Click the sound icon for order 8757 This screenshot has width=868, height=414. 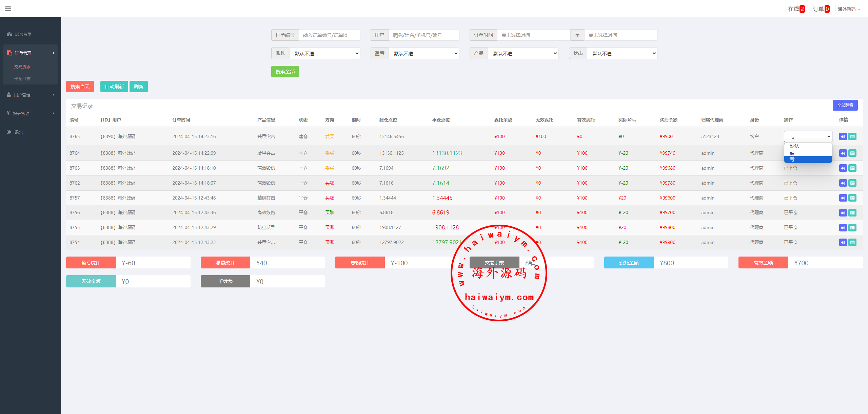coord(843,198)
